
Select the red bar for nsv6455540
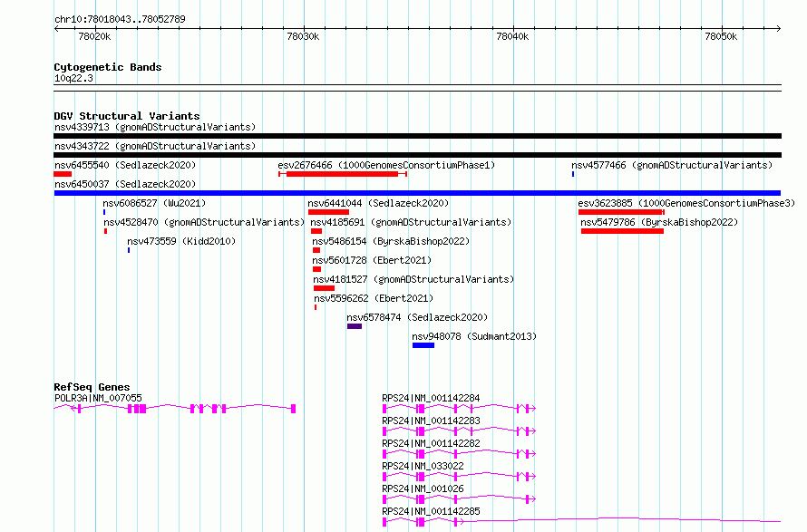tap(63, 174)
